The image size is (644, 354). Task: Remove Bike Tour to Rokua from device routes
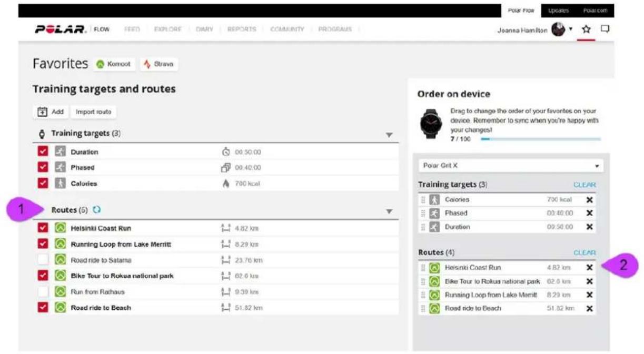click(x=589, y=281)
